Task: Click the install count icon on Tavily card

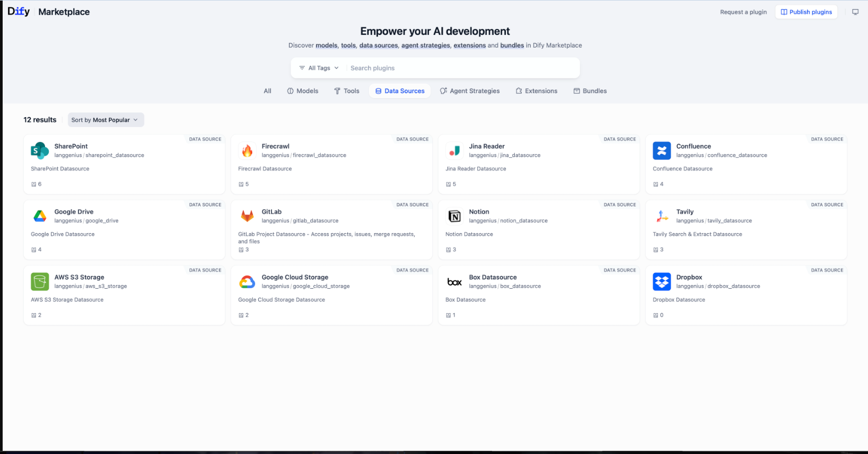Action: click(655, 250)
